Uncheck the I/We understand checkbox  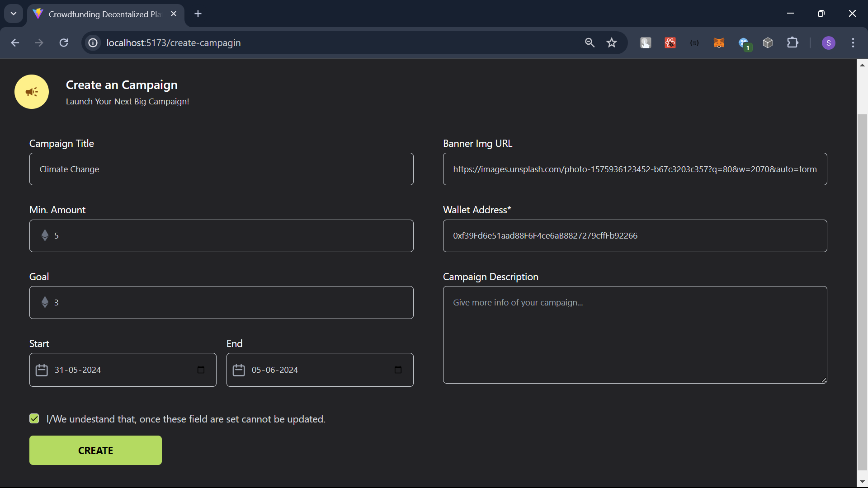click(34, 418)
